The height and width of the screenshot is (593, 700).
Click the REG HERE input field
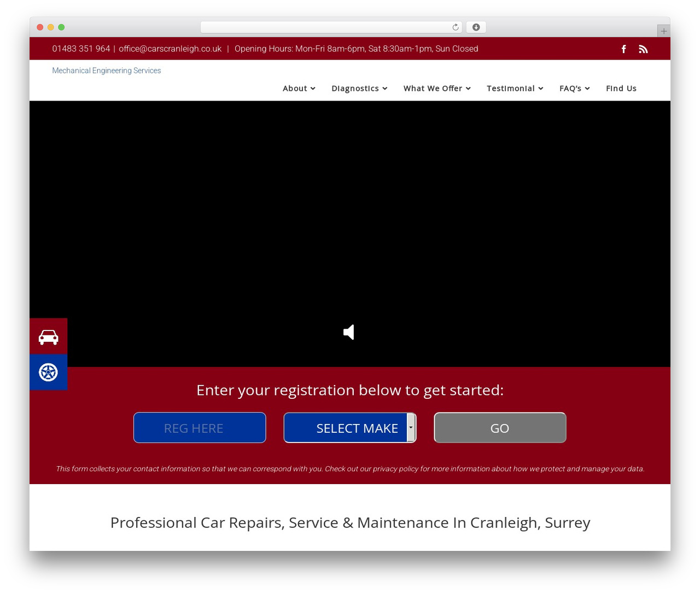point(200,428)
